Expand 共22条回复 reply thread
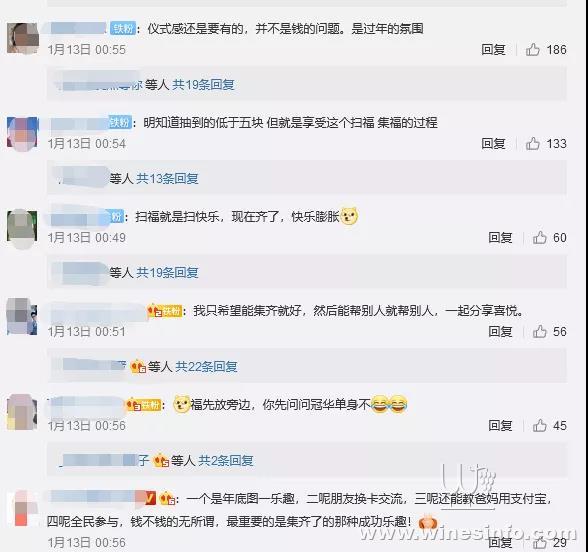The image size is (588, 552). click(206, 366)
